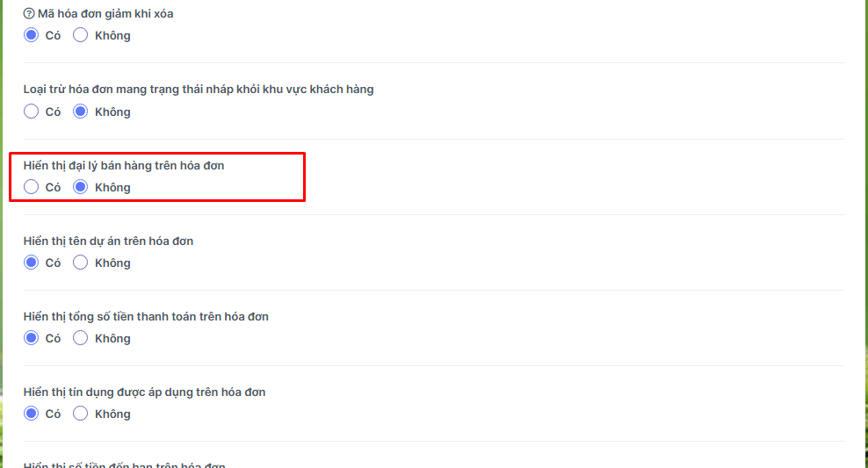Click the Hiển thị tên dự án trên hóa đơn heading
The height and width of the screenshot is (468, 868).
108,241
